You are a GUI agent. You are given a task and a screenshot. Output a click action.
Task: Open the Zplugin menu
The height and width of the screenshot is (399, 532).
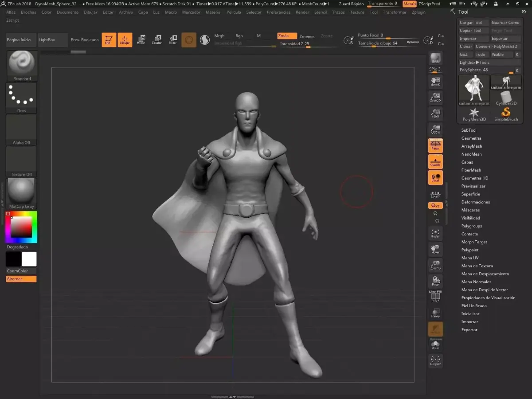click(419, 12)
